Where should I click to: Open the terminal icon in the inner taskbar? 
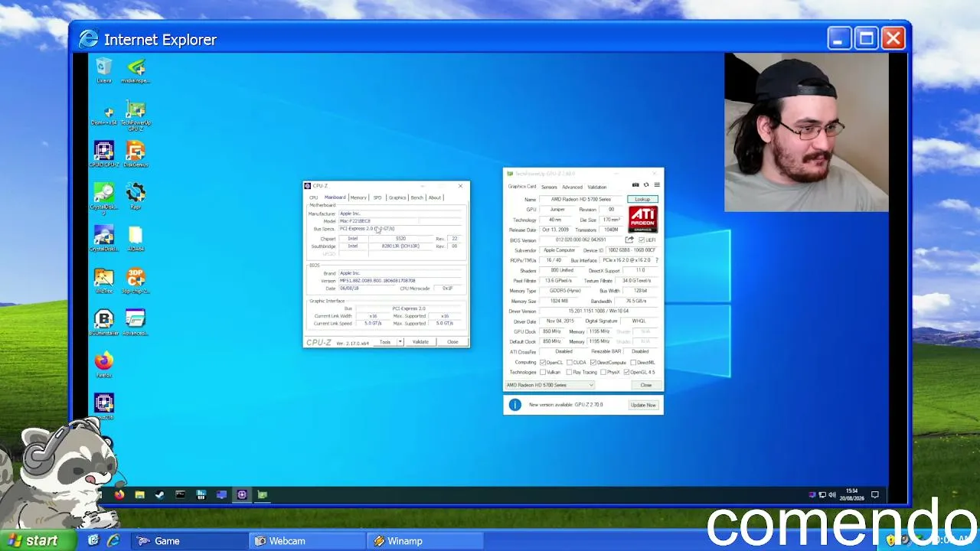pyautogui.click(x=181, y=494)
